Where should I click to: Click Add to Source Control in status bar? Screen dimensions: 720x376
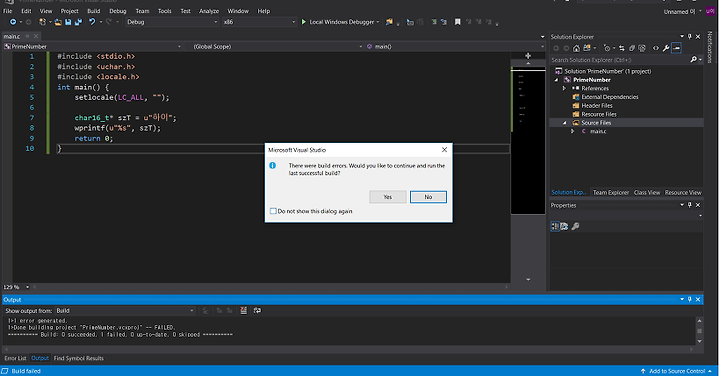click(x=677, y=371)
